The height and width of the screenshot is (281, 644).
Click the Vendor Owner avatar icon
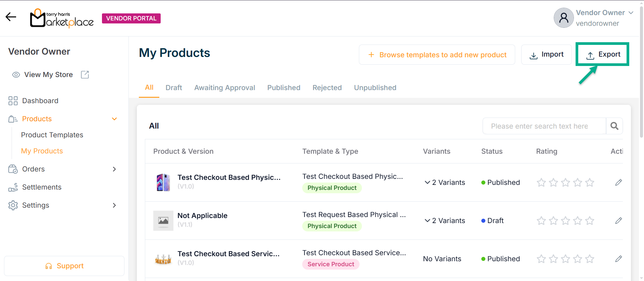point(563,18)
